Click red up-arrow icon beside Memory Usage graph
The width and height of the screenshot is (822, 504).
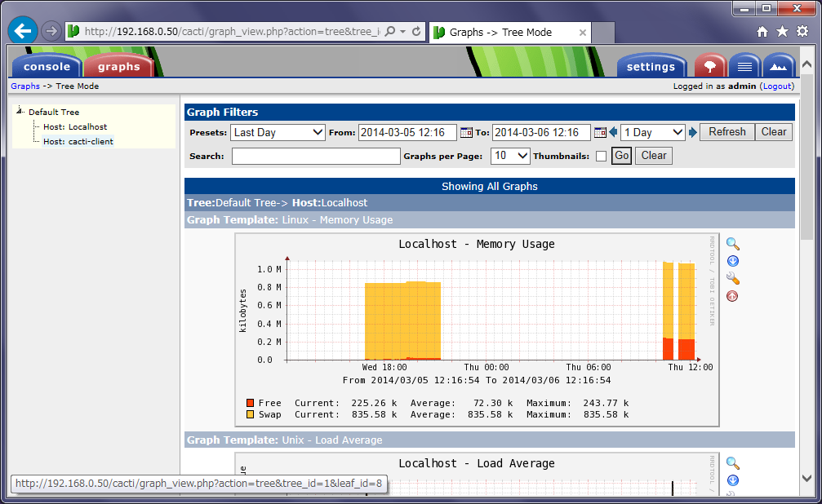[x=732, y=295]
